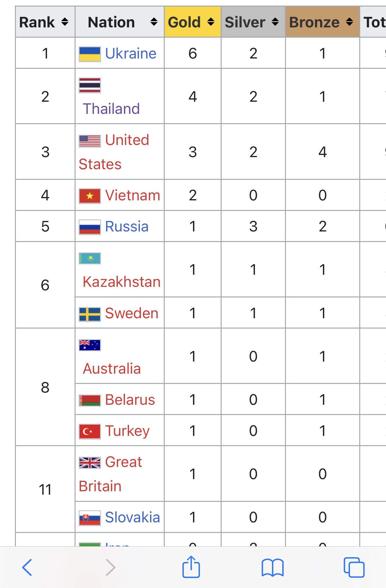Sort the table by Nation column arrows
Screen dimensions: 386x588
[154, 22]
